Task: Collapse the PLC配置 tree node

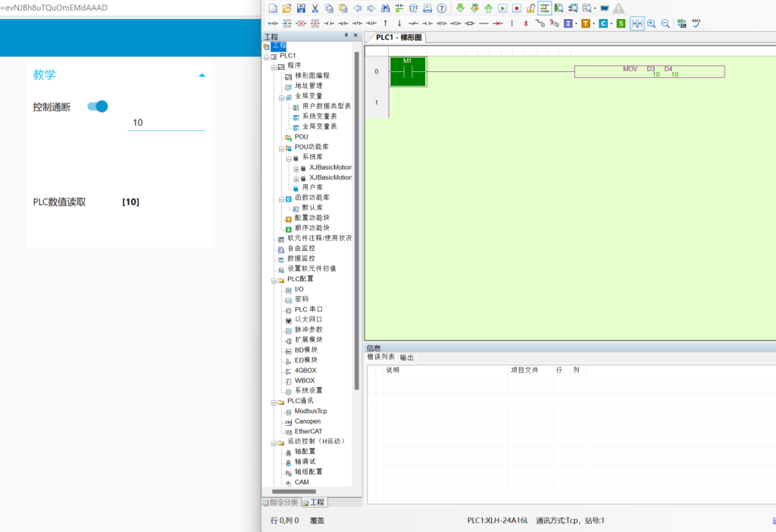Action: click(274, 280)
